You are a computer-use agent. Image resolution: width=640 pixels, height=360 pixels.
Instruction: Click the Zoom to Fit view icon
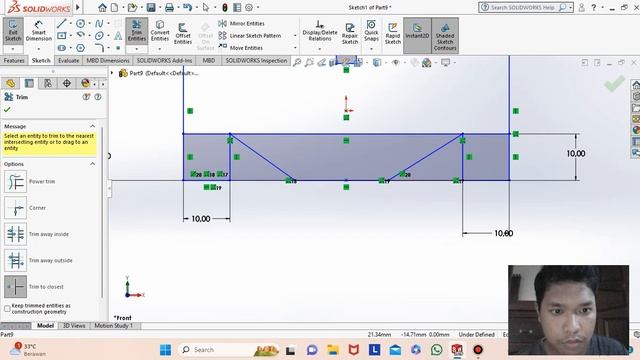[x=297, y=62]
